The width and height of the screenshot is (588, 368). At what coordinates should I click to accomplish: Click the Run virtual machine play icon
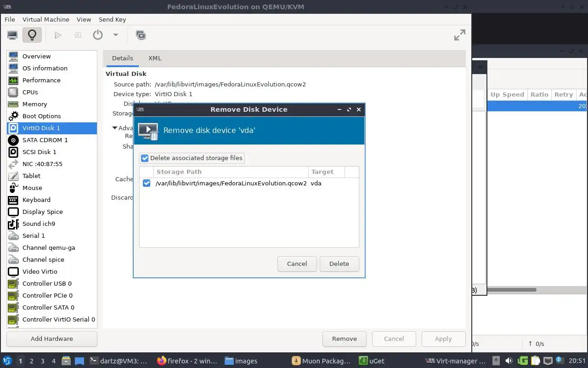[58, 35]
